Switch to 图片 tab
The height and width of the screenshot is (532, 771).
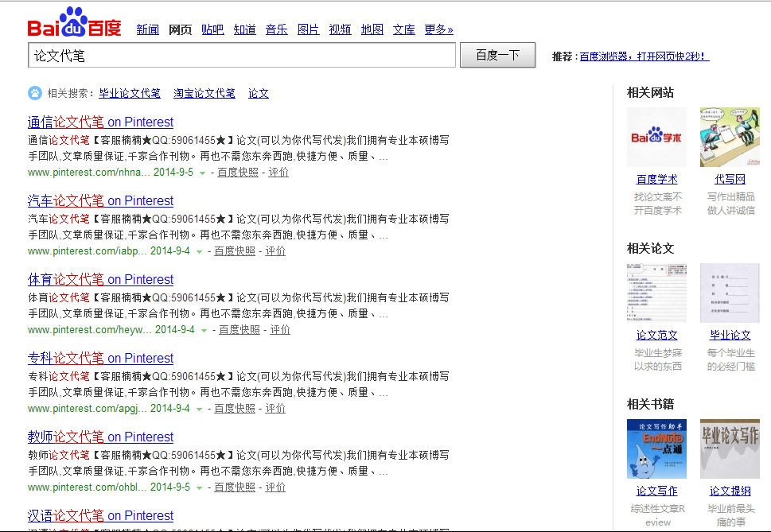point(308,29)
